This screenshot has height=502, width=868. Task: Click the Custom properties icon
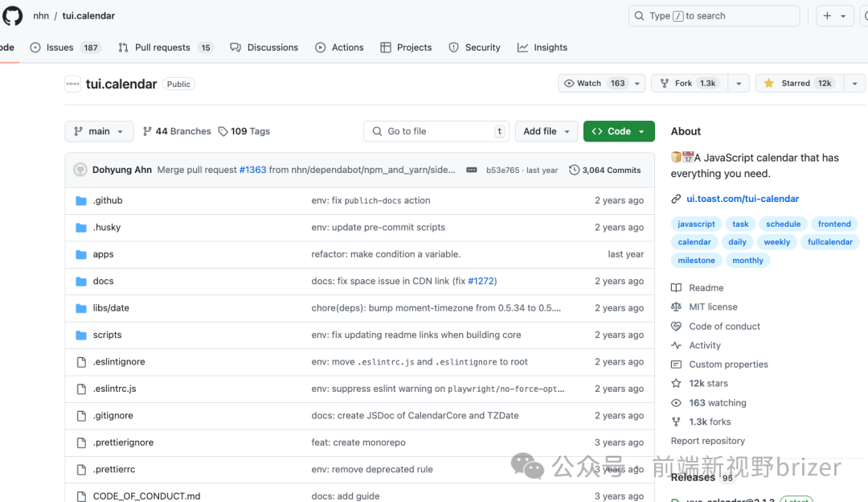pyautogui.click(x=676, y=364)
